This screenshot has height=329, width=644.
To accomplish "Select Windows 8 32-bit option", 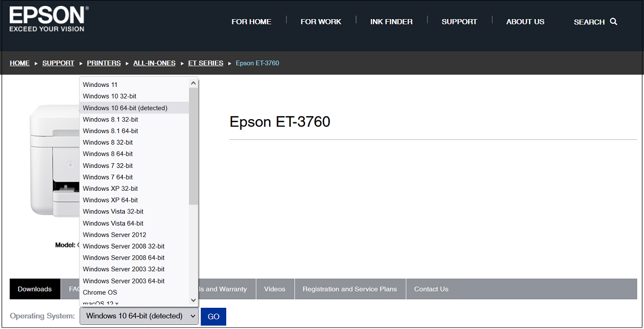I will click(x=135, y=143).
